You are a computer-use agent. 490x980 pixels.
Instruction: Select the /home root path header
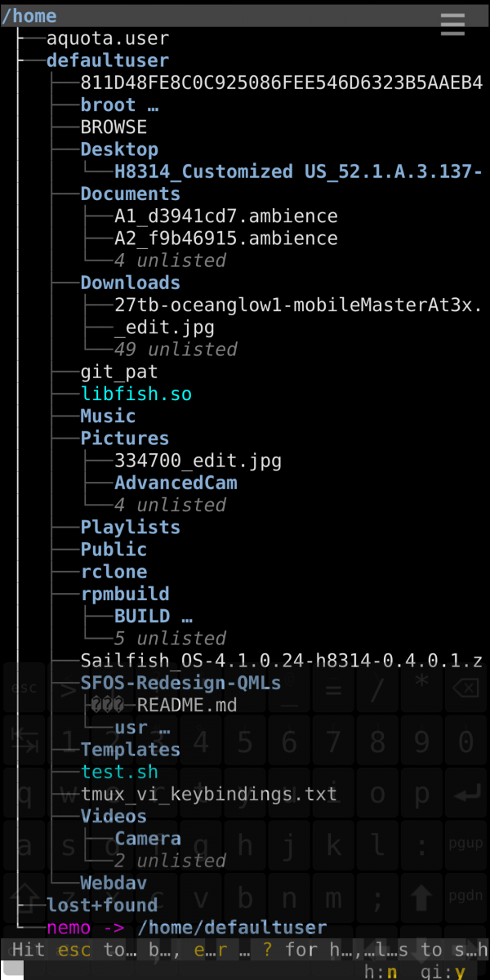(29, 16)
